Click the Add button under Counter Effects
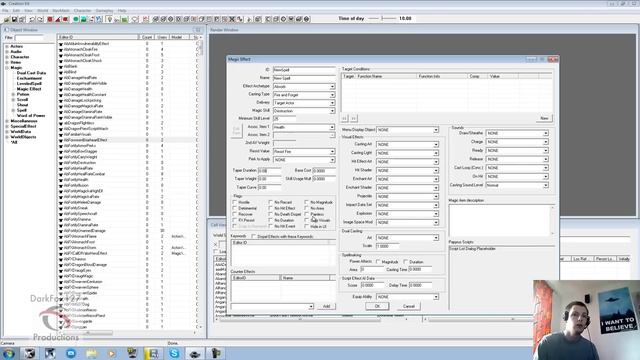The height and width of the screenshot is (360, 640). point(327,306)
